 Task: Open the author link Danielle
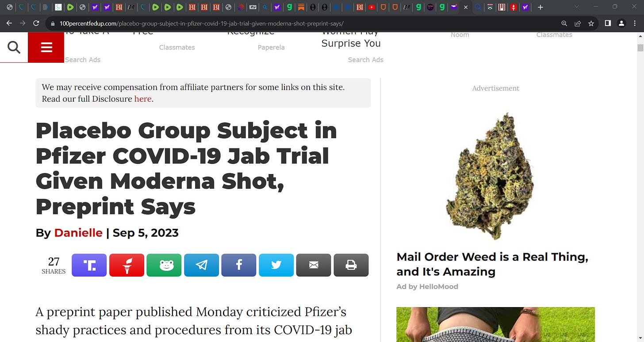click(78, 233)
